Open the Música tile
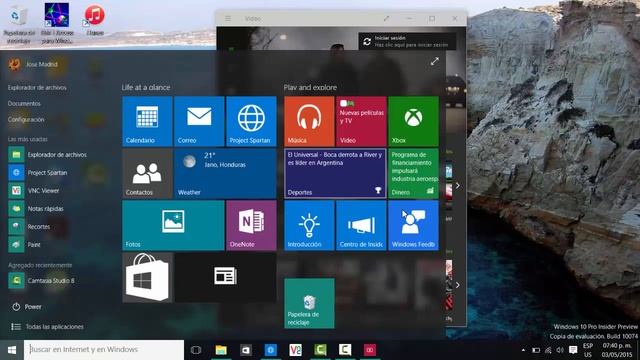Viewport: 640px width, 360px height. pos(309,121)
